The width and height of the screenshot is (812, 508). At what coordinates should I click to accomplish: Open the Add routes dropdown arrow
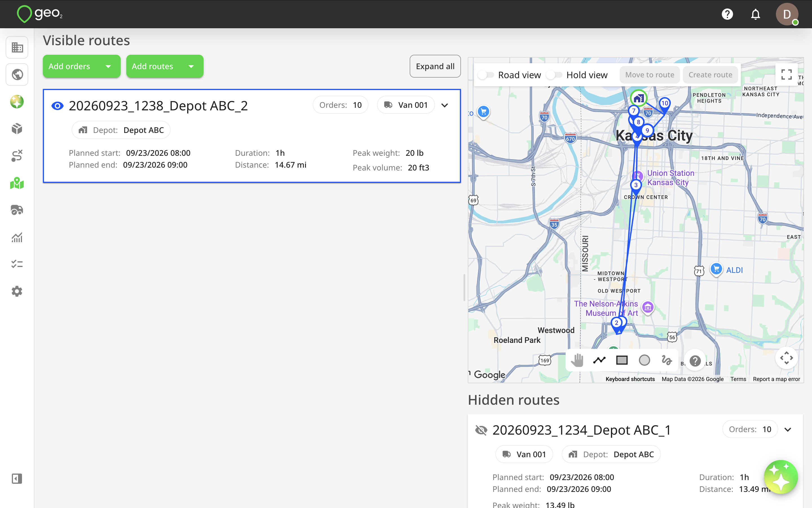coord(191,67)
